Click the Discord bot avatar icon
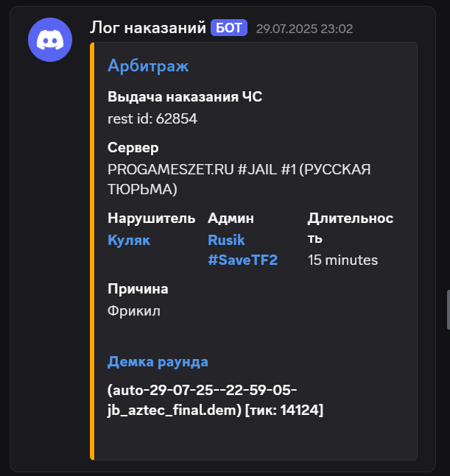 pos(50,40)
